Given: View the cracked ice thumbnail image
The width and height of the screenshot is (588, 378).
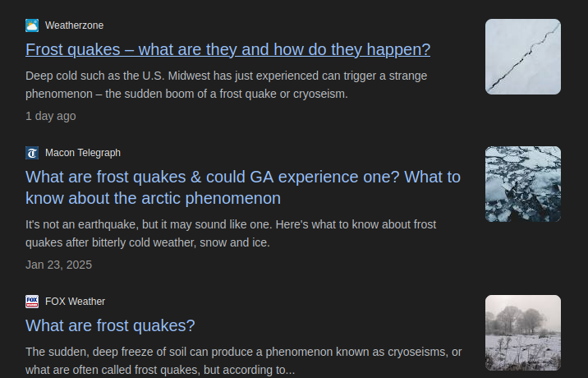Looking at the screenshot, I should [522, 57].
